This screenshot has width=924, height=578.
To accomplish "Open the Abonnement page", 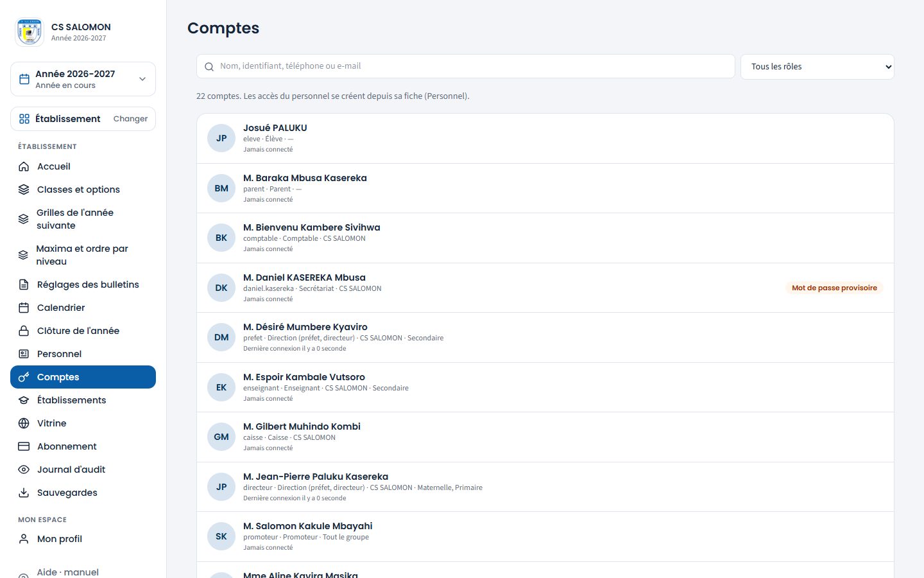I will pos(83,446).
